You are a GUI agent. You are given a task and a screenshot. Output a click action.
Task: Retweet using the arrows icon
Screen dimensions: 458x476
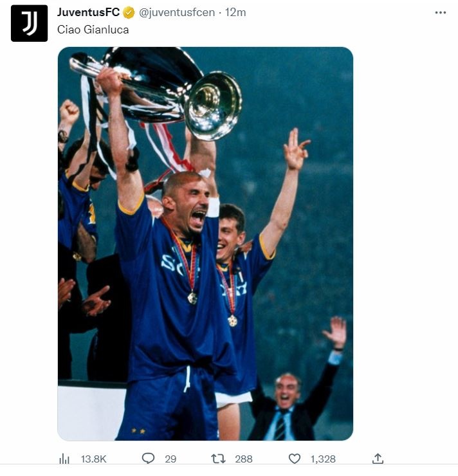coord(219,459)
